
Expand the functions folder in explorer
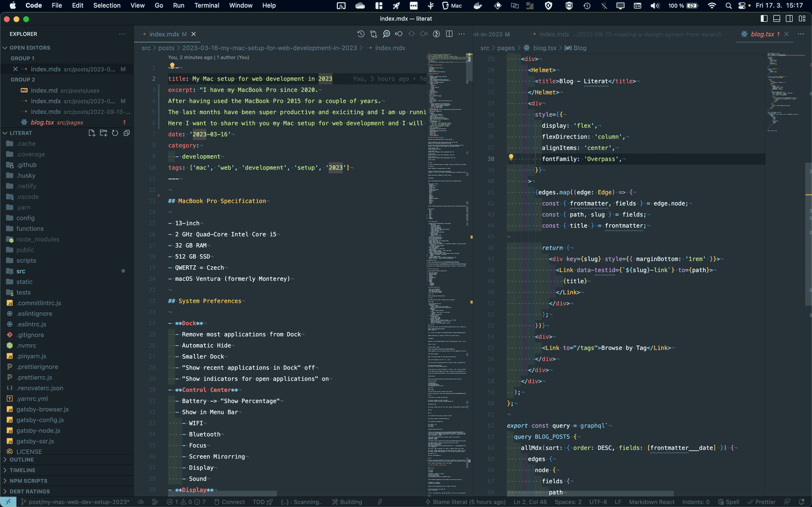coord(67,229)
